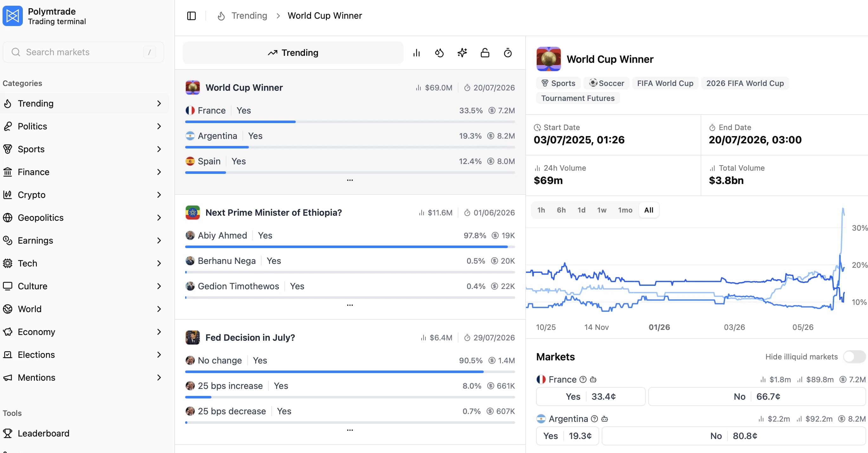Buy Argentina Yes at 19.3¢
Viewport: 868px width, 453px height.
(x=567, y=436)
